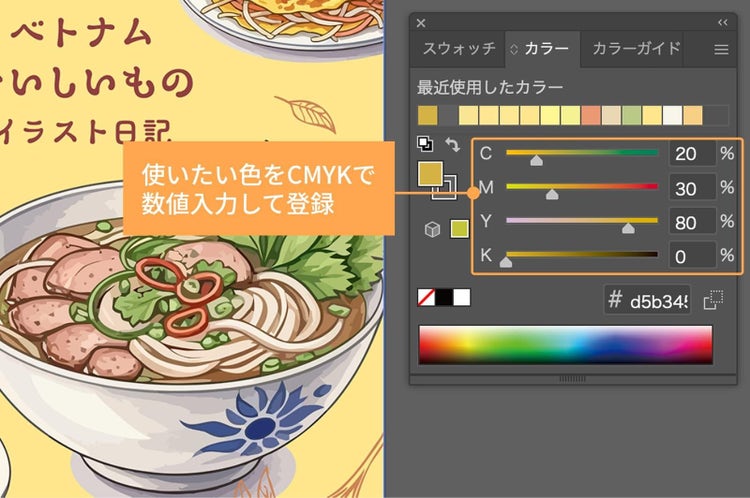Image resolution: width=750 pixels, height=498 pixels.
Task: Click the in-gamut yellow-green correction swatch
Action: [x=459, y=229]
